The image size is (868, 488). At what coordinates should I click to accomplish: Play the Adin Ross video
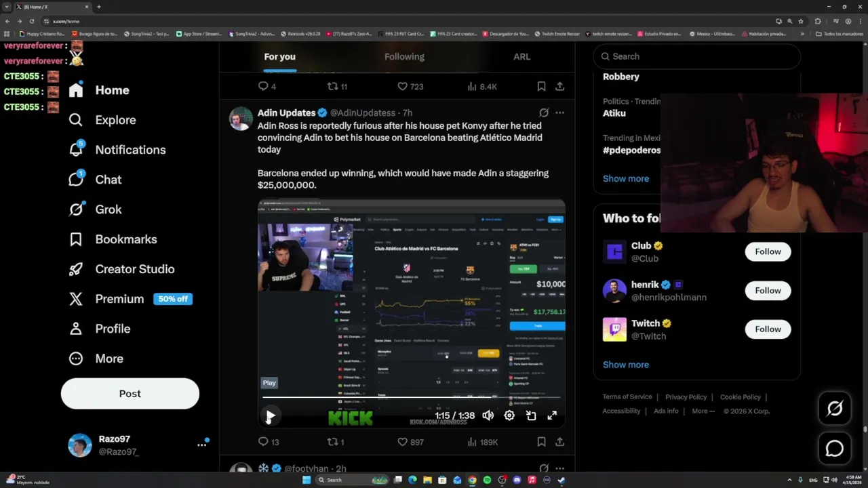pyautogui.click(x=270, y=416)
